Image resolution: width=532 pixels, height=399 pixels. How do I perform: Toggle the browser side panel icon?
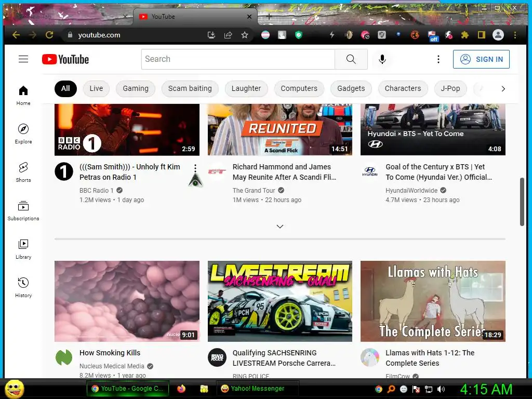(x=482, y=35)
